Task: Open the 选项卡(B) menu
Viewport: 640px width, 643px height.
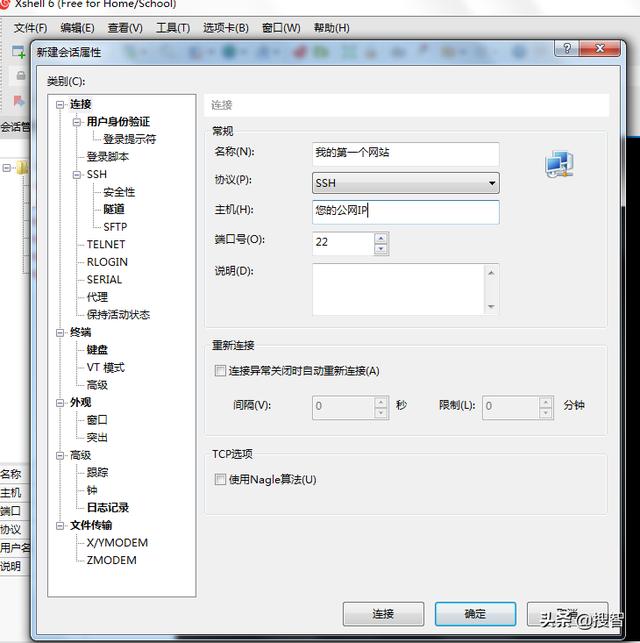Action: pos(226,28)
